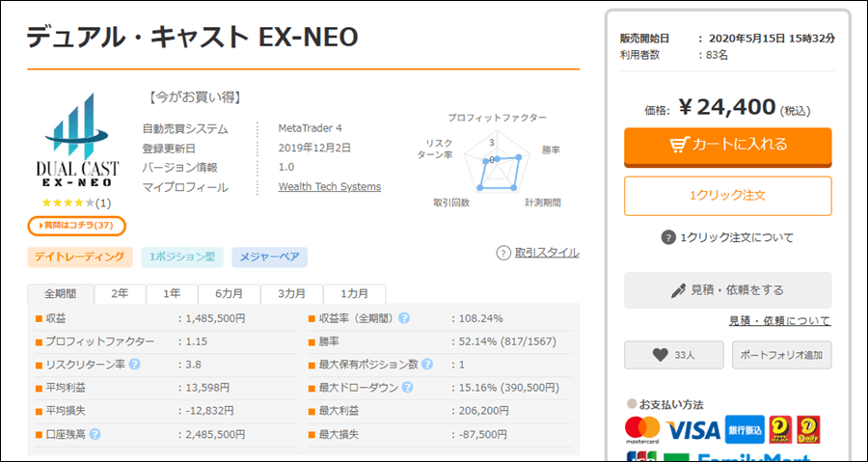Show the help tooltip for リスクリターン率
Screen dimensions: 868x462
pyautogui.click(x=134, y=364)
